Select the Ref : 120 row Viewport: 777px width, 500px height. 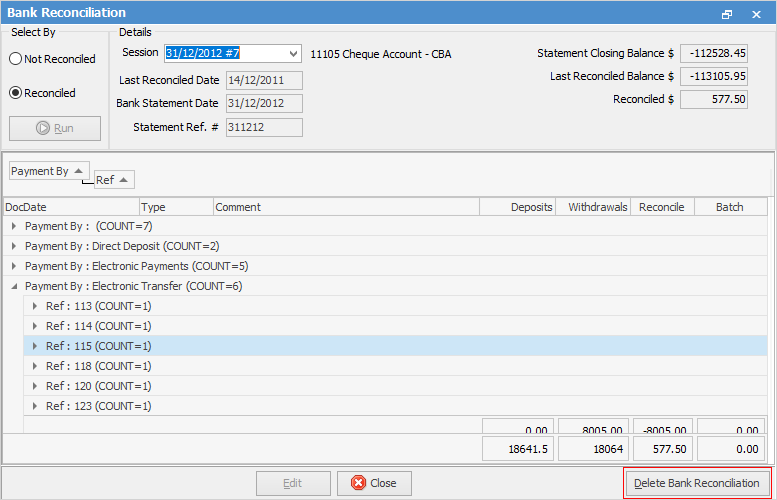coord(98,386)
